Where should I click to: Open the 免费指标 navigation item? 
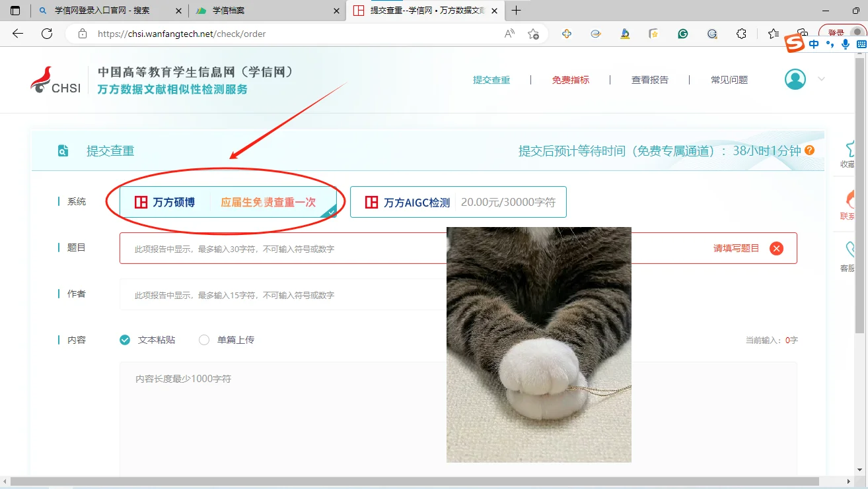pyautogui.click(x=571, y=80)
